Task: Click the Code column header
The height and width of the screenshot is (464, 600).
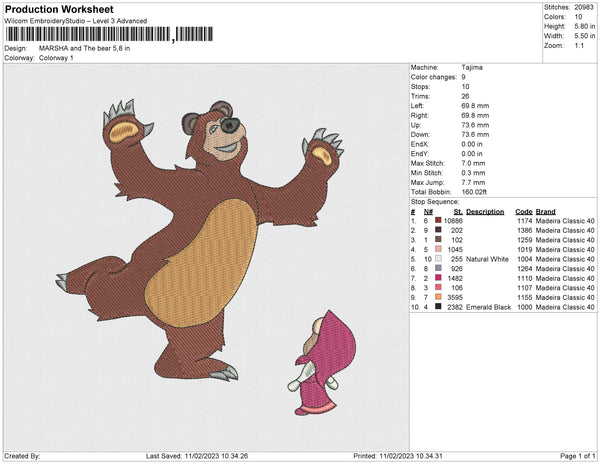Action: coord(523,212)
